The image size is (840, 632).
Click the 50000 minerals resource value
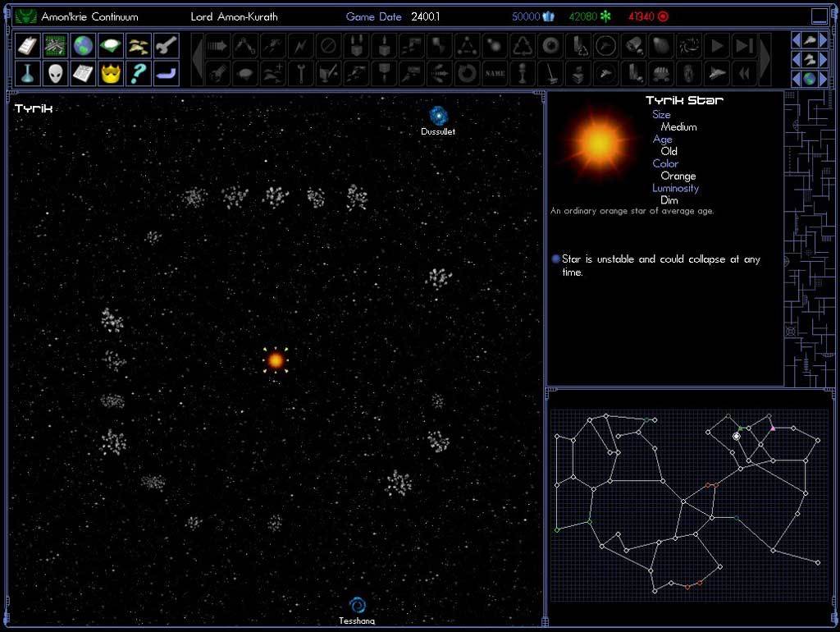click(x=526, y=16)
